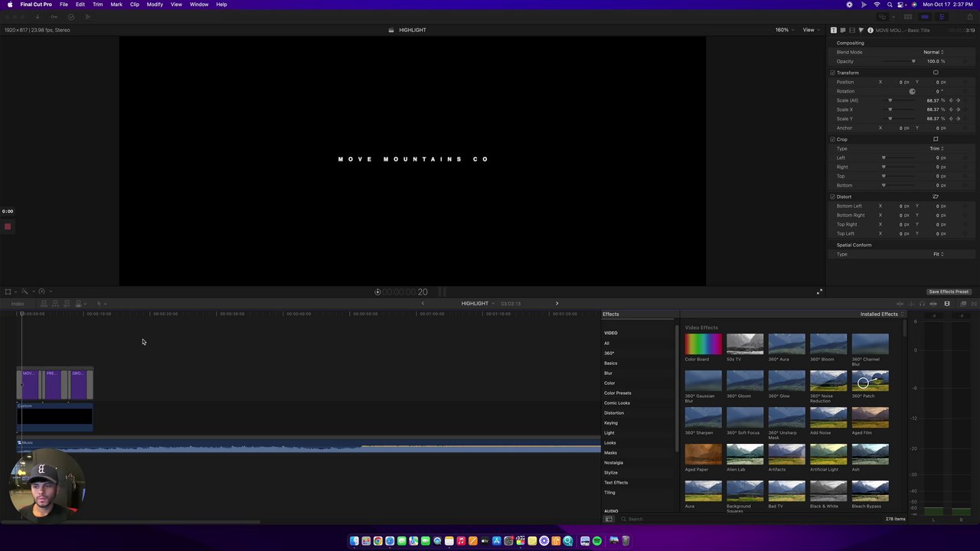Click Save Effects Preset button

pyautogui.click(x=949, y=292)
